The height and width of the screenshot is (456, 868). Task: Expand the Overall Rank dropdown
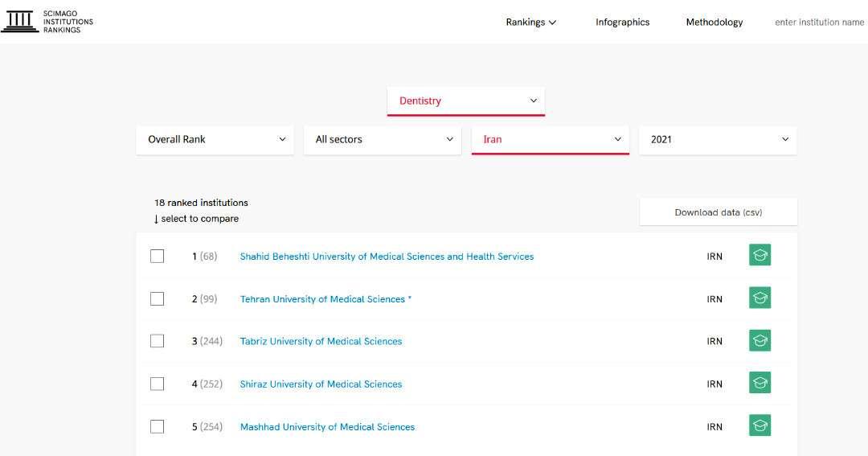click(215, 140)
